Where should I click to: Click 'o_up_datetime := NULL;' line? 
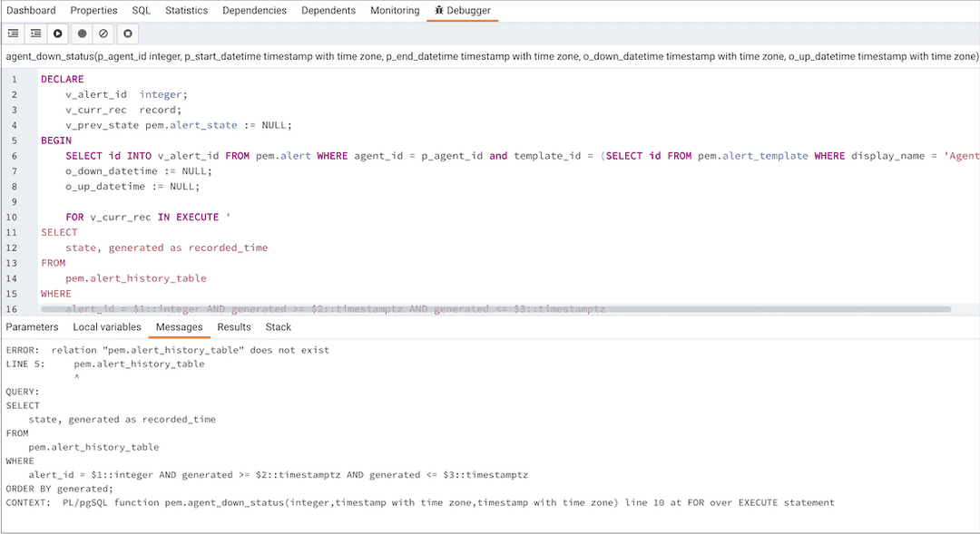132,187
